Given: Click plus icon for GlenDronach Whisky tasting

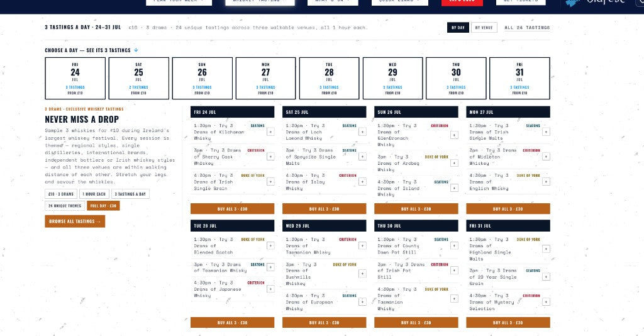Looking at the screenshot, I should [454, 135].
